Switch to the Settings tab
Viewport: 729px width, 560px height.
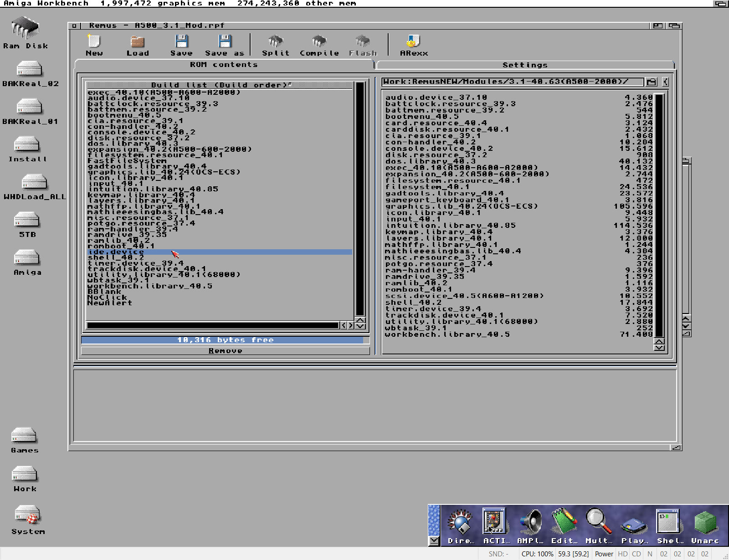point(525,65)
